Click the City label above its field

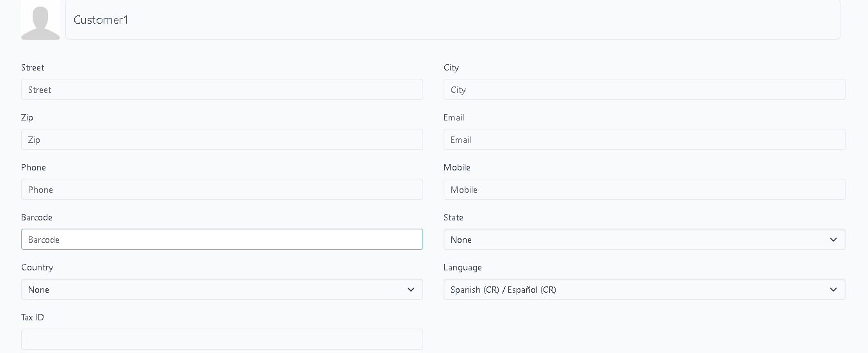click(x=451, y=68)
